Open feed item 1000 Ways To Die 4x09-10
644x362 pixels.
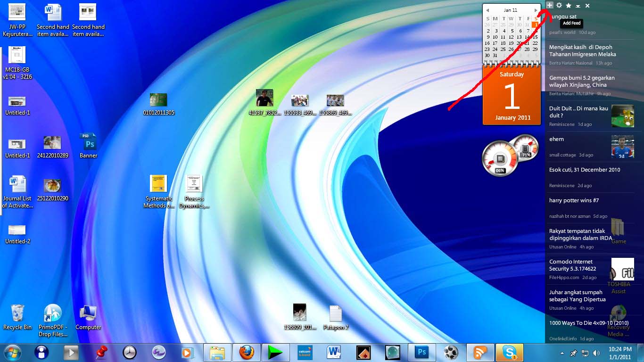(592, 330)
